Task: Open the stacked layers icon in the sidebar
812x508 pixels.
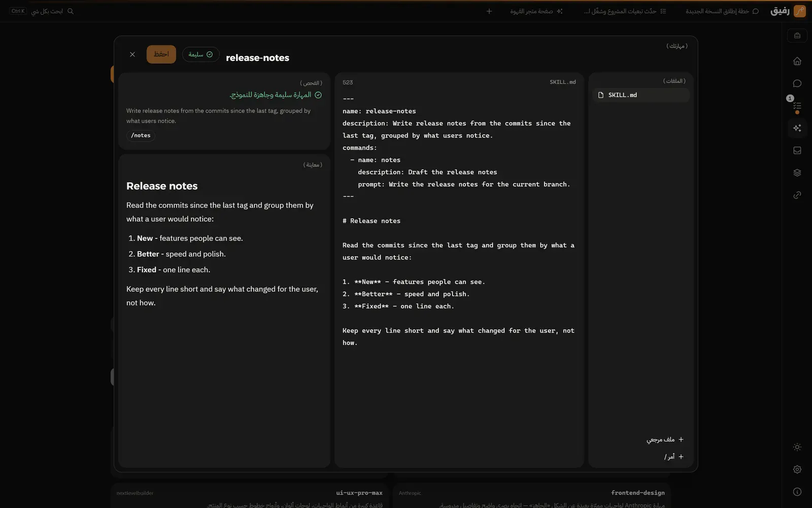Action: pyautogui.click(x=797, y=173)
